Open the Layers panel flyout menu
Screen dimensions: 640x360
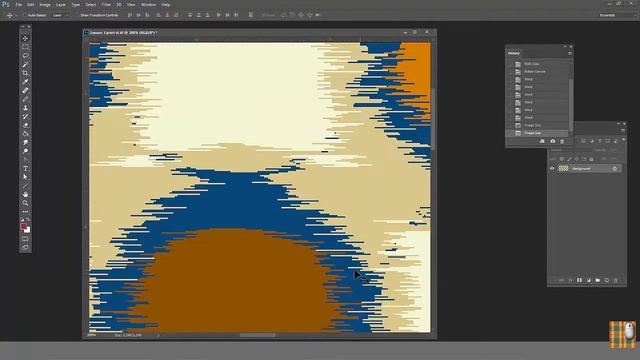(623, 131)
